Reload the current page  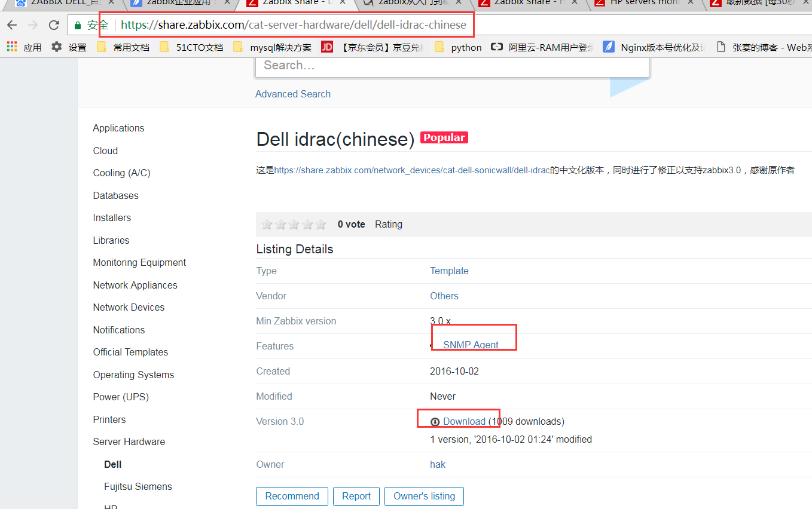click(54, 25)
